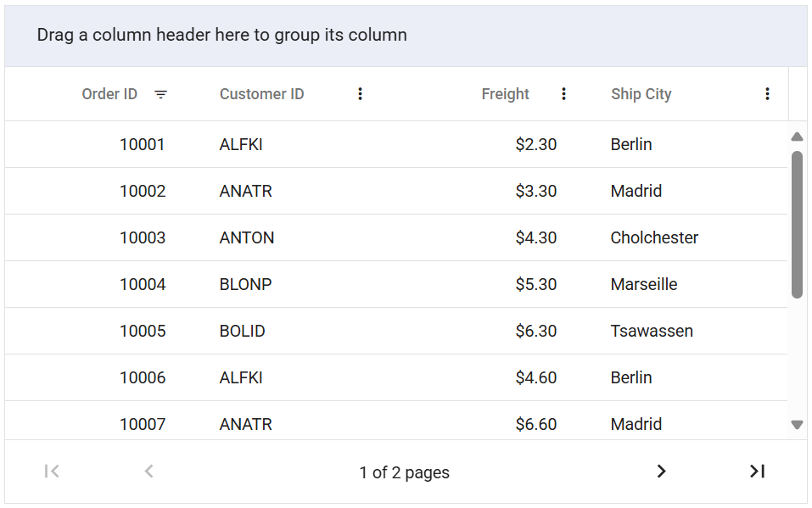
Task: Open Freight column menu dots
Action: point(563,94)
